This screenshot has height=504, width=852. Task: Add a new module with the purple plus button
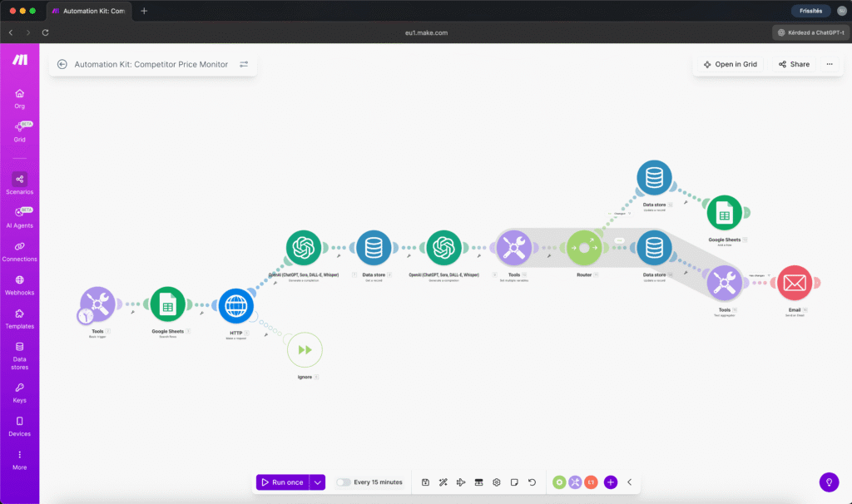pyautogui.click(x=610, y=482)
